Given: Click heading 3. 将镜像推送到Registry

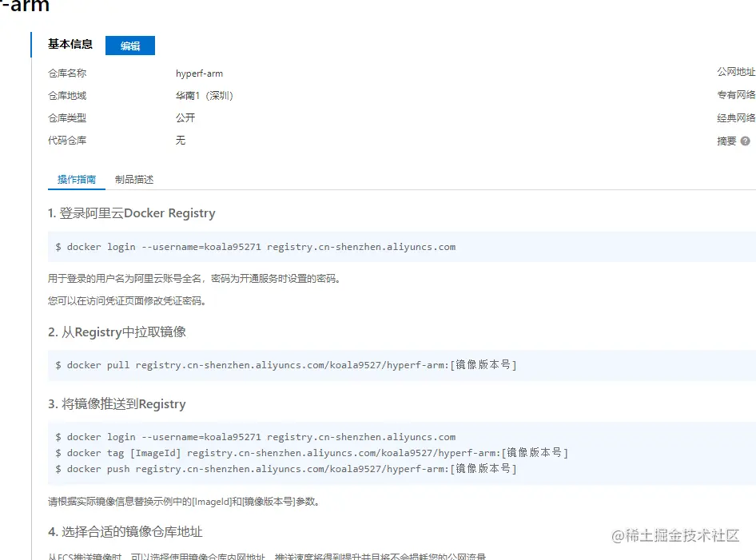Looking at the screenshot, I should [x=117, y=403].
